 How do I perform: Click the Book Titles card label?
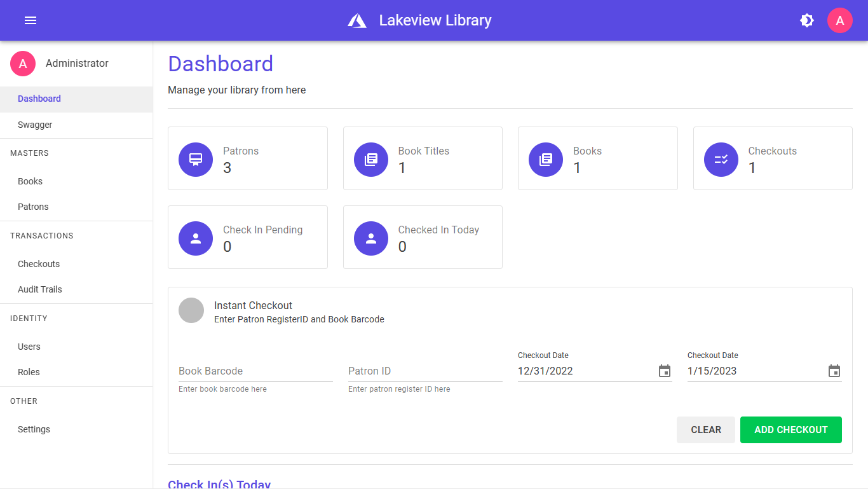tap(424, 151)
